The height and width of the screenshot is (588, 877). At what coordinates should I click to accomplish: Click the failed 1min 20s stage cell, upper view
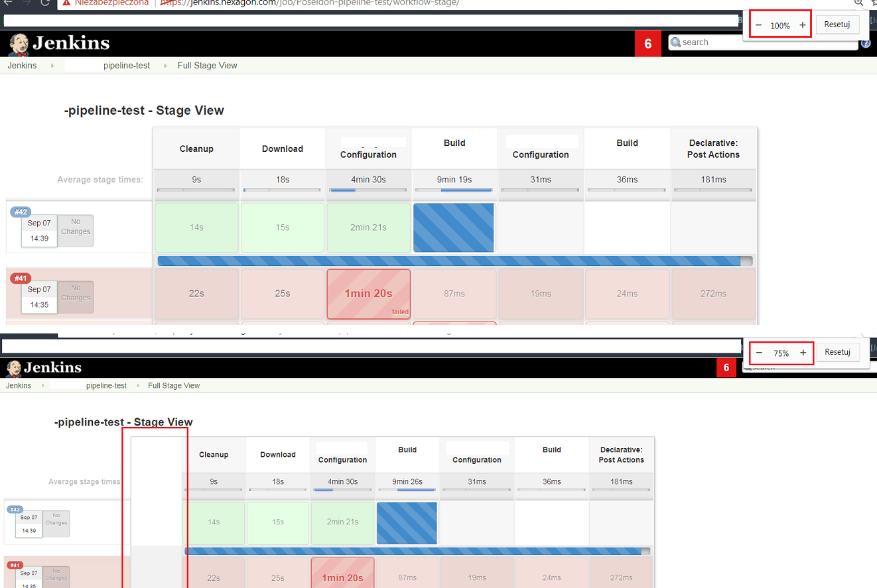[368, 293]
